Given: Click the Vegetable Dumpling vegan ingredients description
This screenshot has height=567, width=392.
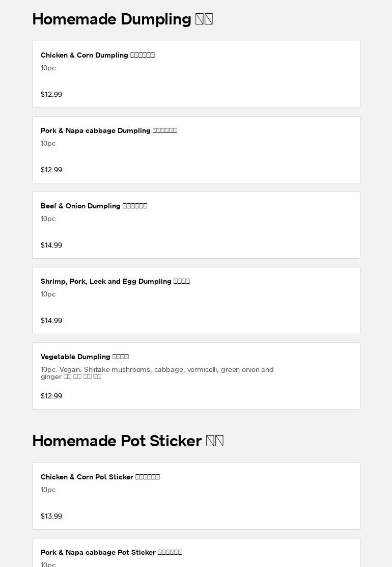Looking at the screenshot, I should point(157,373).
